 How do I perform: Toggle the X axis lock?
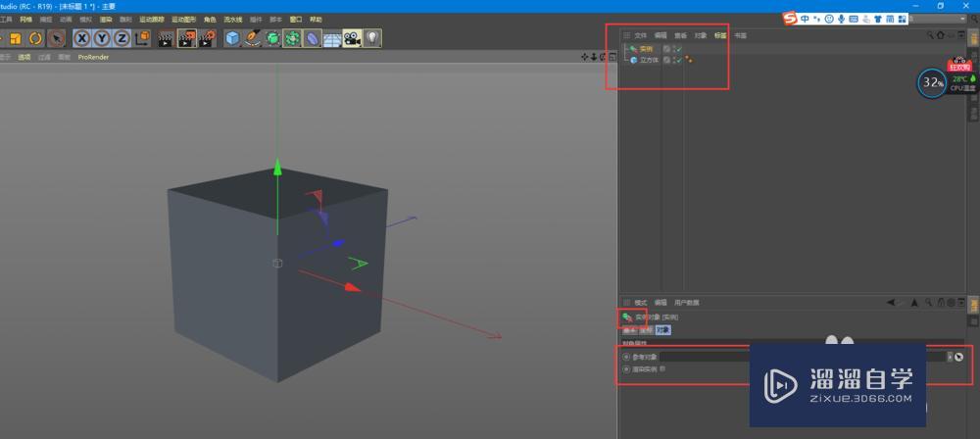[82, 39]
